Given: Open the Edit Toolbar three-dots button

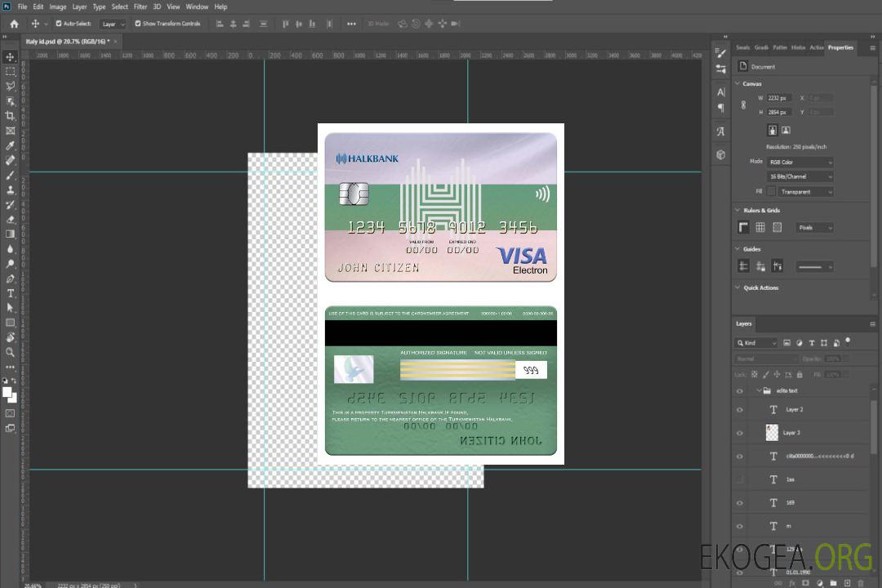Looking at the screenshot, I should pos(10,367).
